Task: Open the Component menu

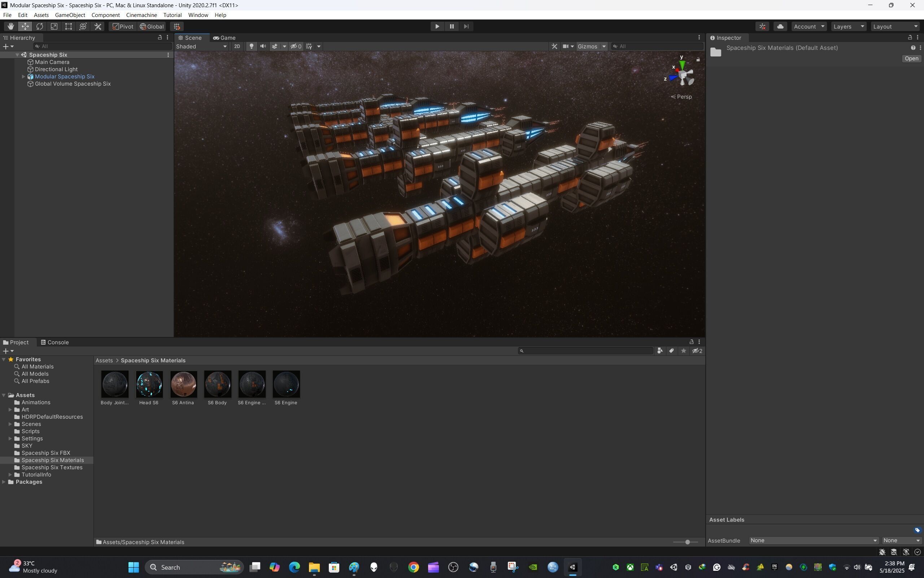Action: pos(106,15)
